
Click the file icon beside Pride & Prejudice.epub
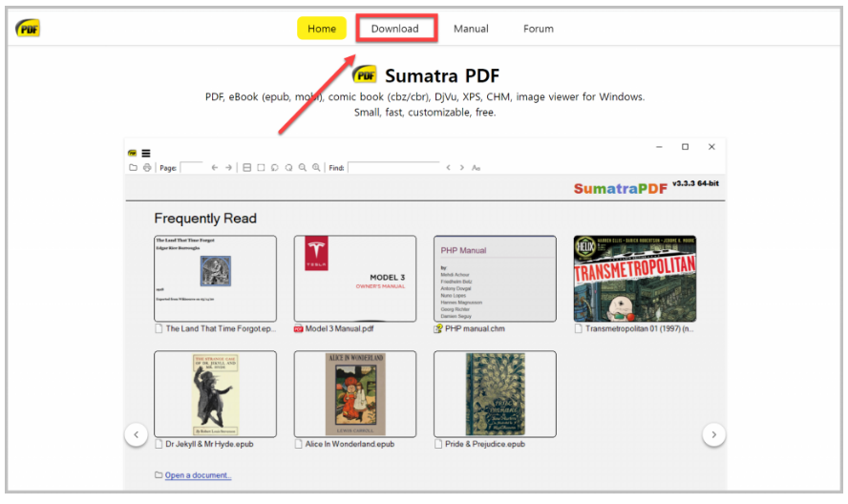point(438,444)
